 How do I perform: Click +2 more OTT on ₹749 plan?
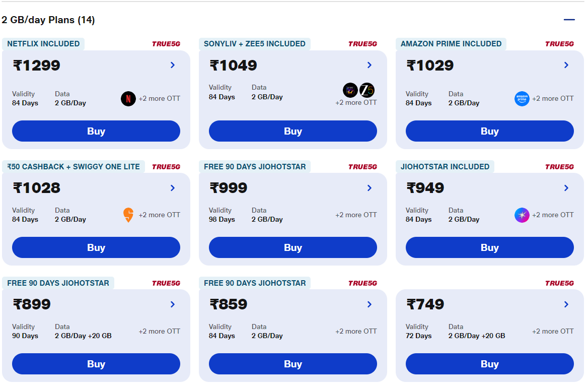tap(553, 331)
